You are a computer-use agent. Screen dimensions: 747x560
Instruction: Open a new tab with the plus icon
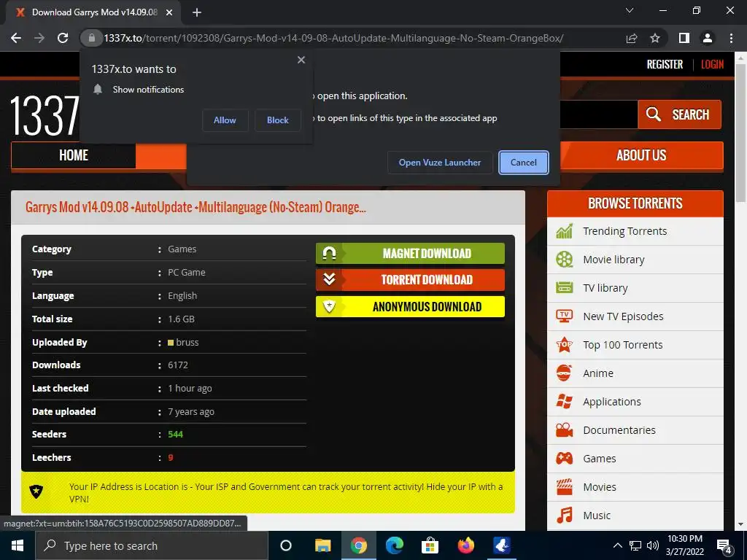click(x=197, y=12)
